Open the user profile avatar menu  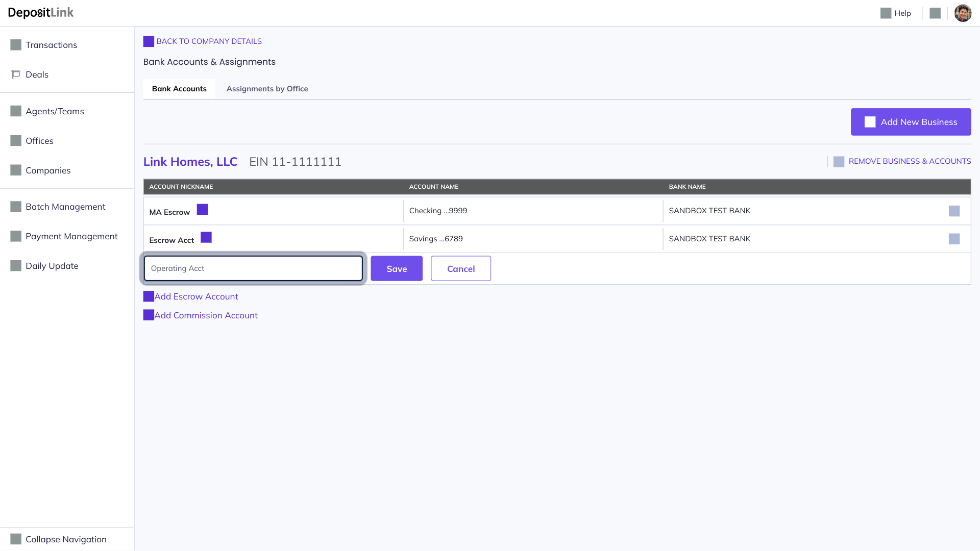tap(963, 13)
